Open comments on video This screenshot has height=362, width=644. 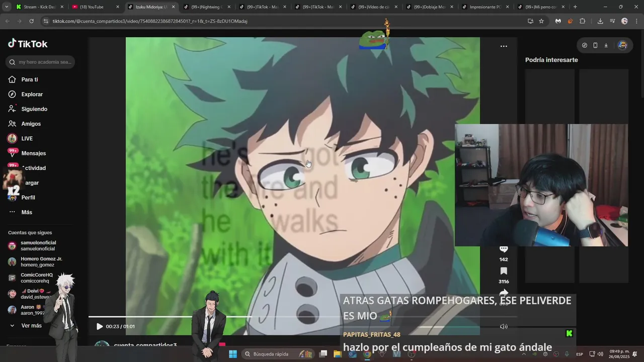pyautogui.click(x=504, y=249)
